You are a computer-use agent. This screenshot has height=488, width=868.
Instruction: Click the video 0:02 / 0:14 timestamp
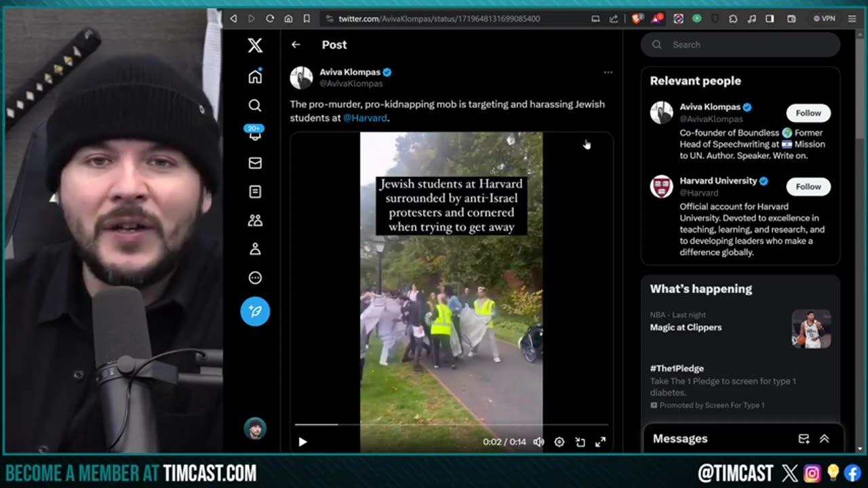click(x=505, y=442)
